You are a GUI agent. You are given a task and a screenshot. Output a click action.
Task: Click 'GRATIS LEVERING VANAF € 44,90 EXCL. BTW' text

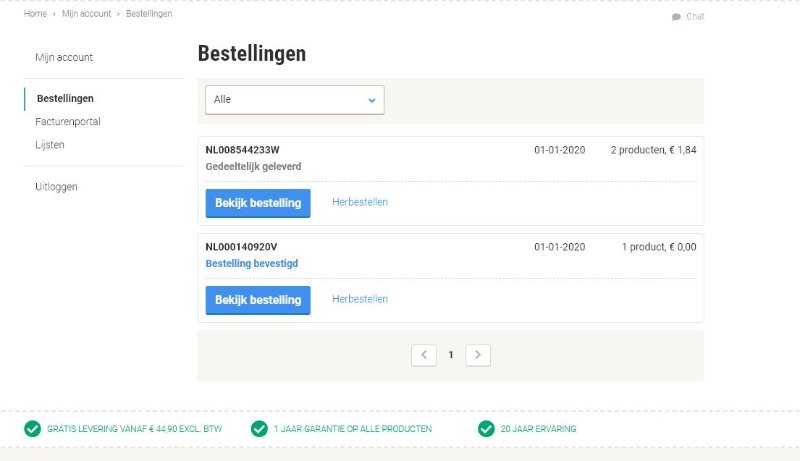click(135, 429)
